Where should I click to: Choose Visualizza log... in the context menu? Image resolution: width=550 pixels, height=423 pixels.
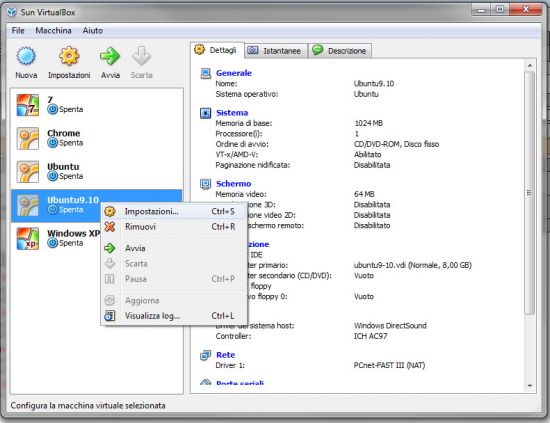(x=174, y=316)
